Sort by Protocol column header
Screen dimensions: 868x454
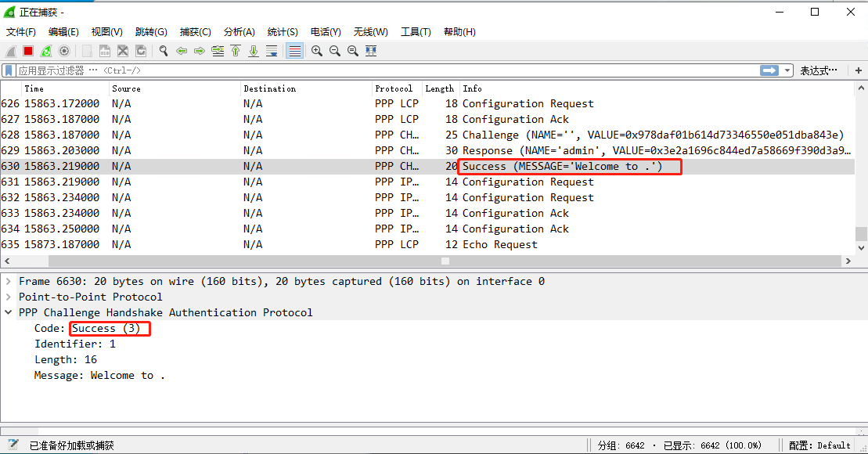click(398, 88)
